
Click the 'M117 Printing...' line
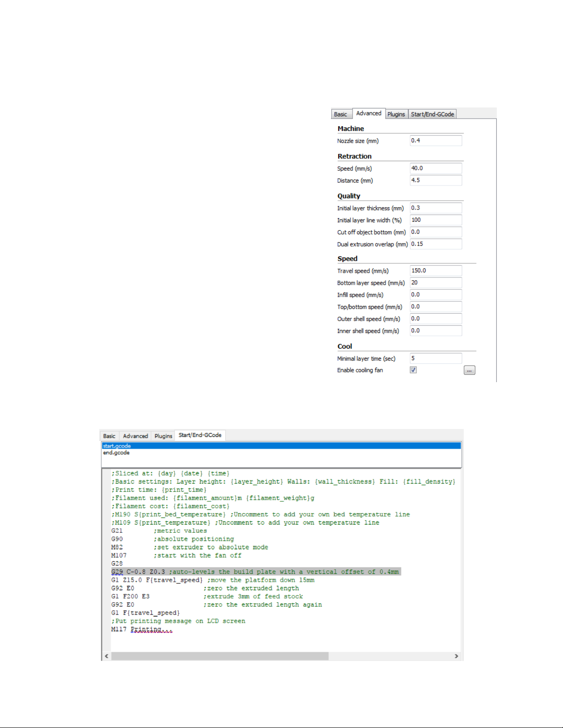coord(142,629)
